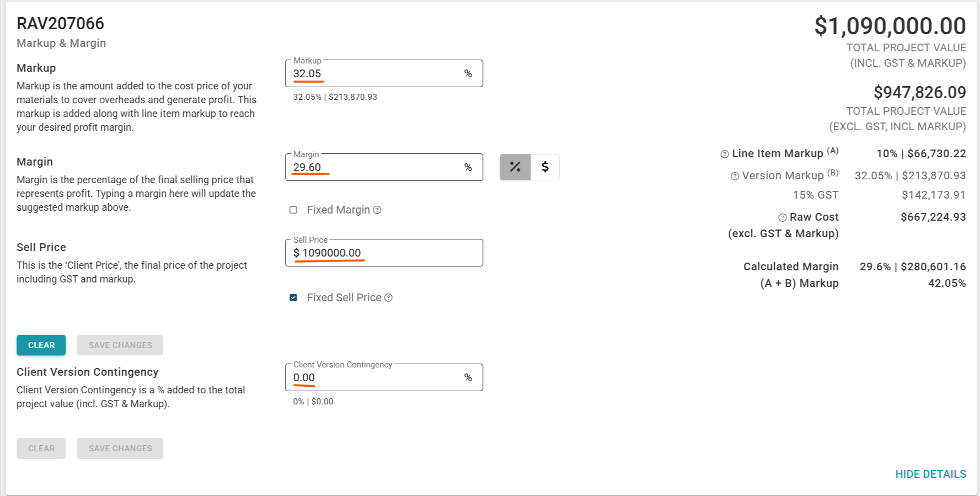Click the help icon beside Fixed Sell Price
This screenshot has height=496, width=980.
tap(388, 298)
